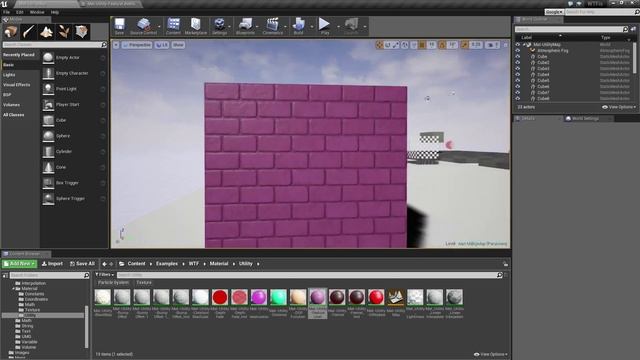The height and width of the screenshot is (360, 640).
Task: Click the Save All button
Action: pos(82,264)
